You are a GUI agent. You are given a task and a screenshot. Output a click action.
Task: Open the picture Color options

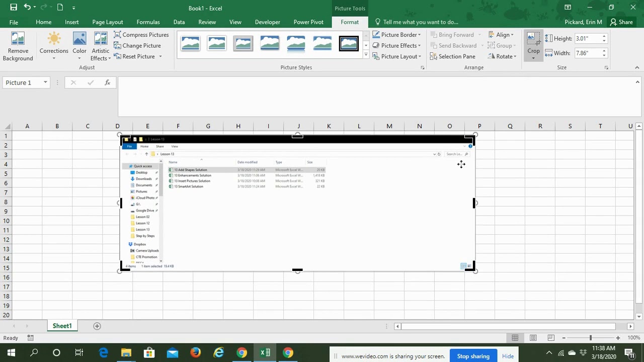click(79, 46)
